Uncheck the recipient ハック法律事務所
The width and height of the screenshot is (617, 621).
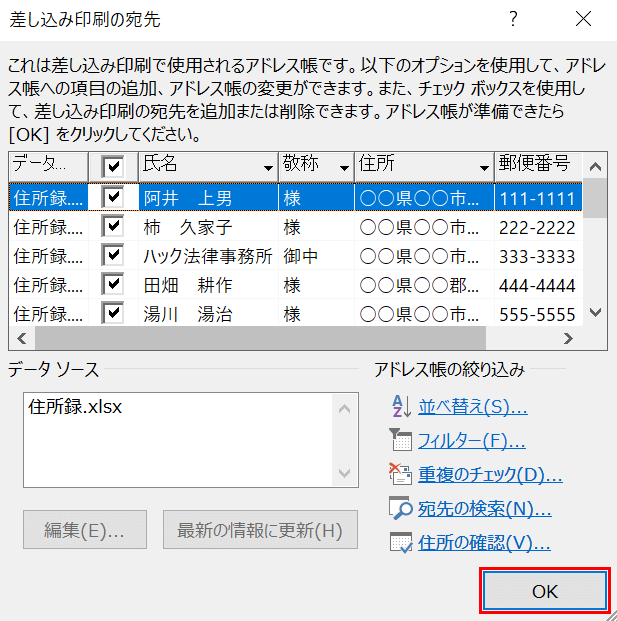[x=113, y=255]
